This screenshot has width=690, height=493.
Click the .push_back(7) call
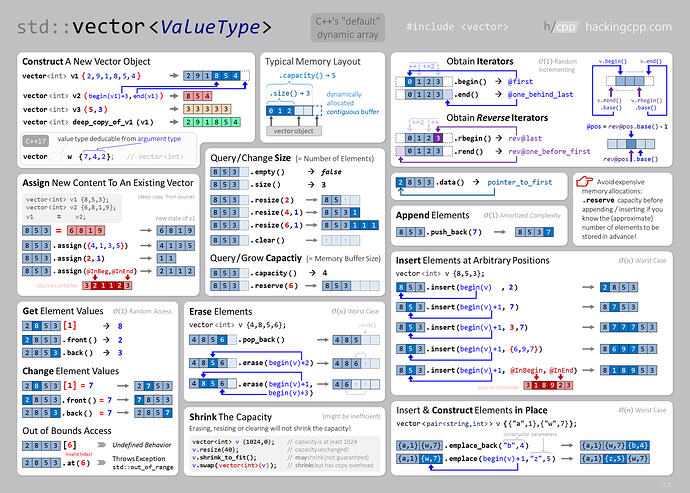point(454,232)
